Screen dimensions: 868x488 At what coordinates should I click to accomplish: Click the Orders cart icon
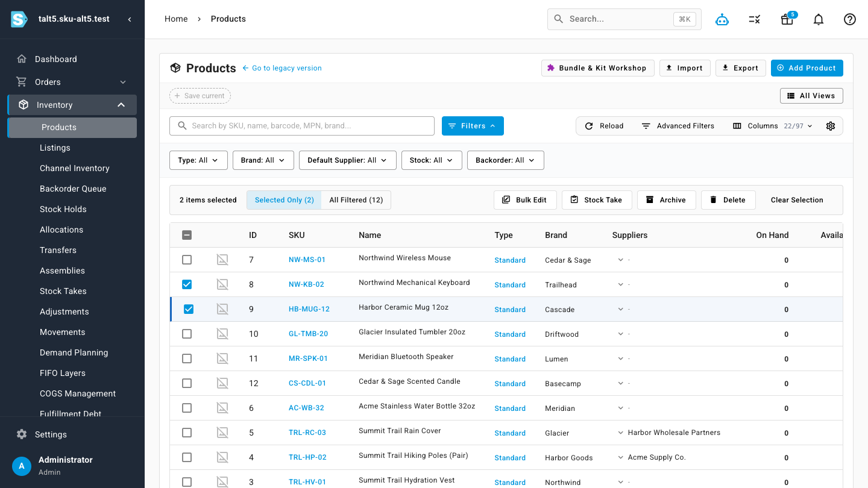22,82
